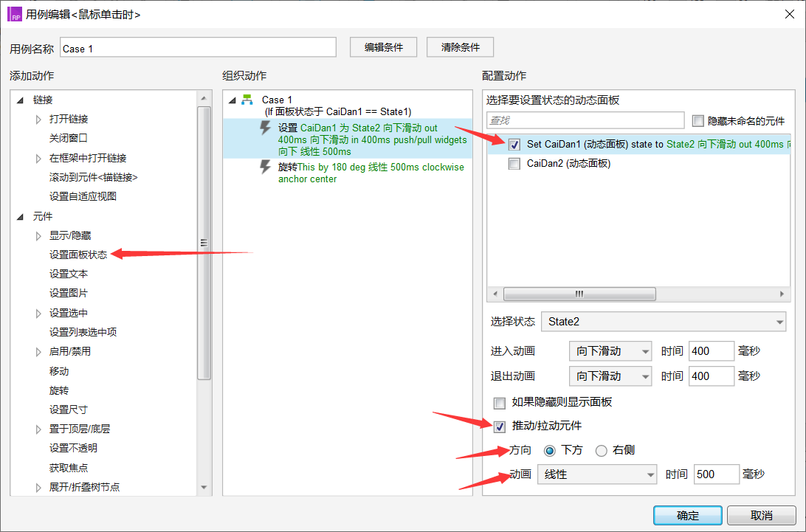Select 设置列表选中项 action

point(83,332)
